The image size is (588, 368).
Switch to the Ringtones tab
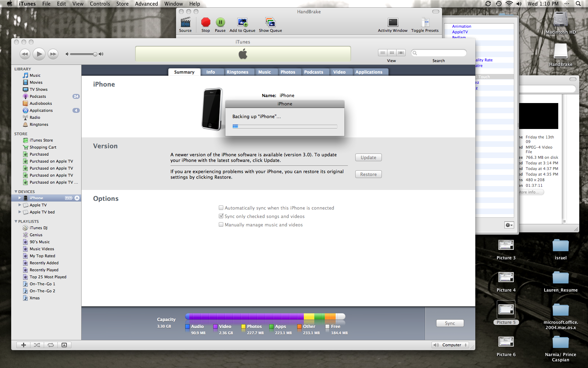[237, 72]
